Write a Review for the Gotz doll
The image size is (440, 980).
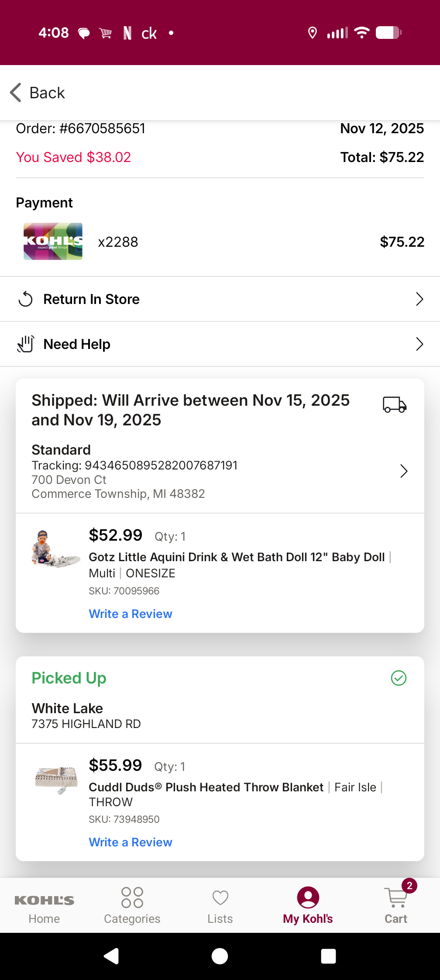click(131, 614)
